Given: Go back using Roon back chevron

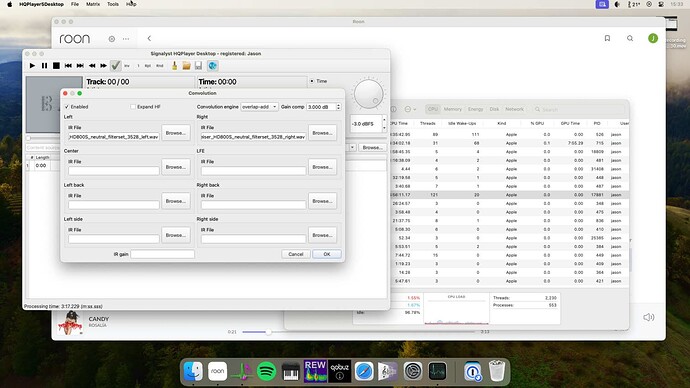Looking at the screenshot, I should [x=149, y=38].
